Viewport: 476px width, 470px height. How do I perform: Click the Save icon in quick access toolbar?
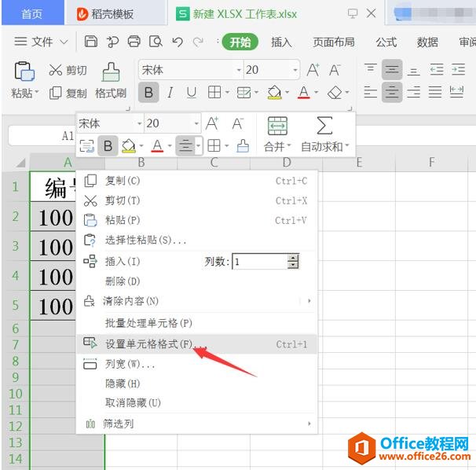(91, 42)
